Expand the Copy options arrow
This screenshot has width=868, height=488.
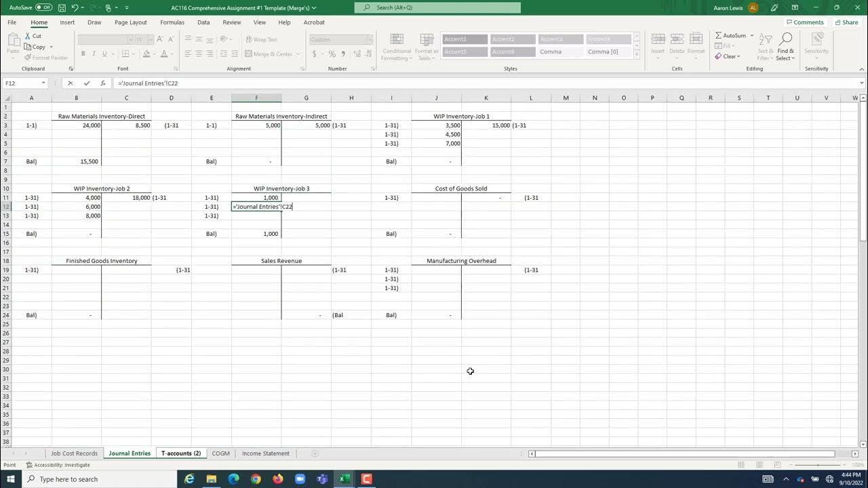click(51, 47)
